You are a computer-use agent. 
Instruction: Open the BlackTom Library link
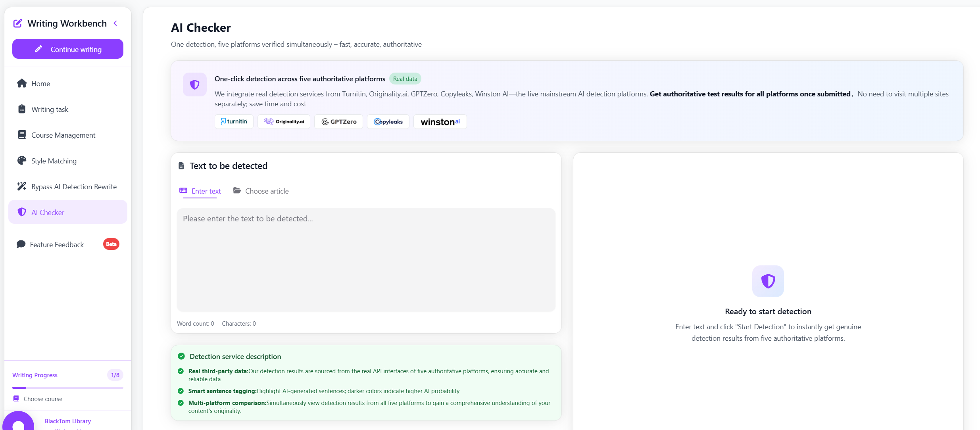click(x=68, y=421)
